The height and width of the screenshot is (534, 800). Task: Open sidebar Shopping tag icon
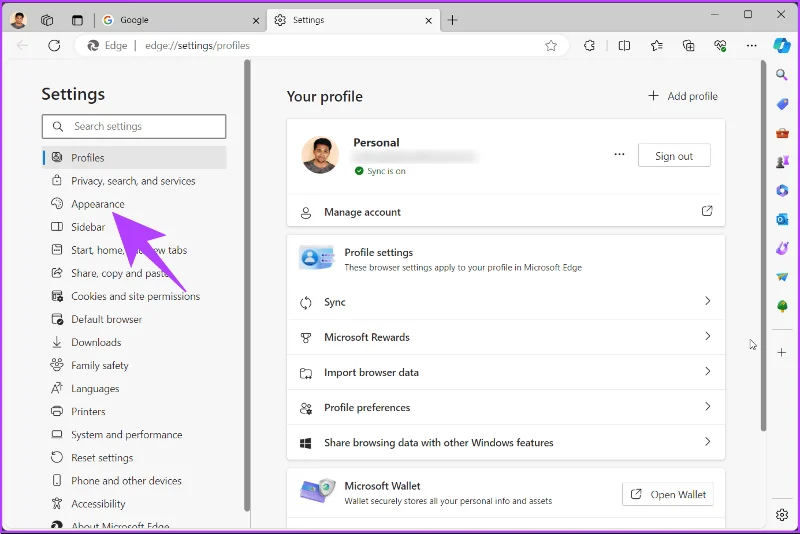(782, 104)
